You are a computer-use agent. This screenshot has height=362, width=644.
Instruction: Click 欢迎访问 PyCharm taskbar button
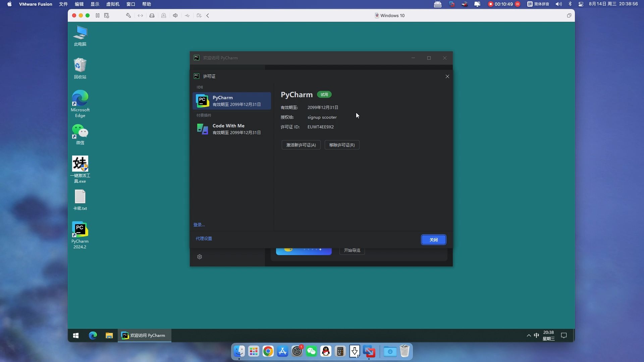(x=144, y=336)
